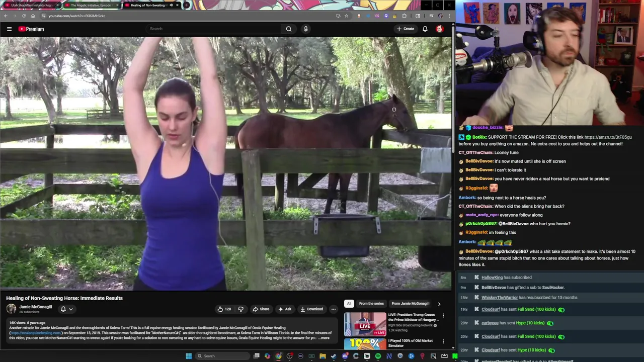This screenshot has height=362, width=644.
Task: Select the All filter chip
Action: [x=349, y=304]
